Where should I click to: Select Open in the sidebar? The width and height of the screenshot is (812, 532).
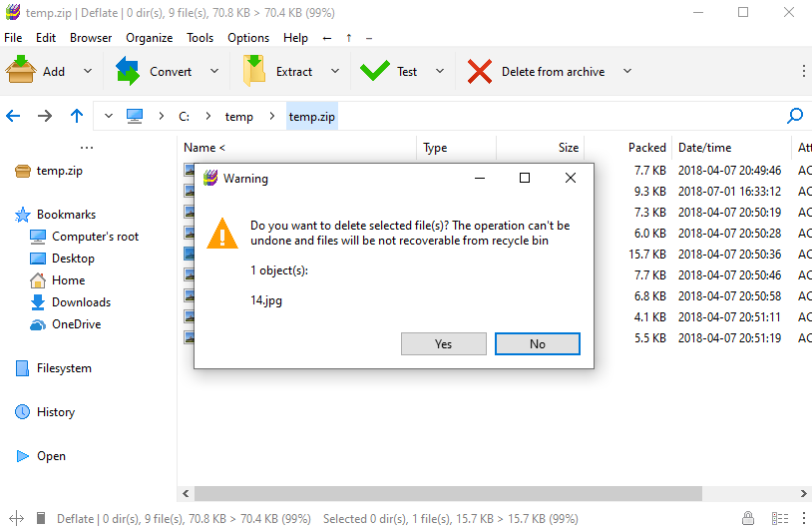click(41, 456)
